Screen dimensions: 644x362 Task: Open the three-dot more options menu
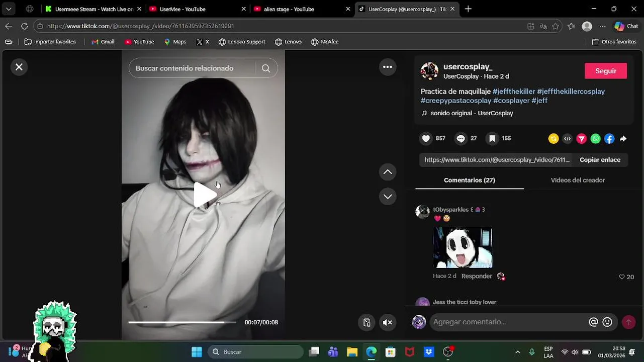388,67
